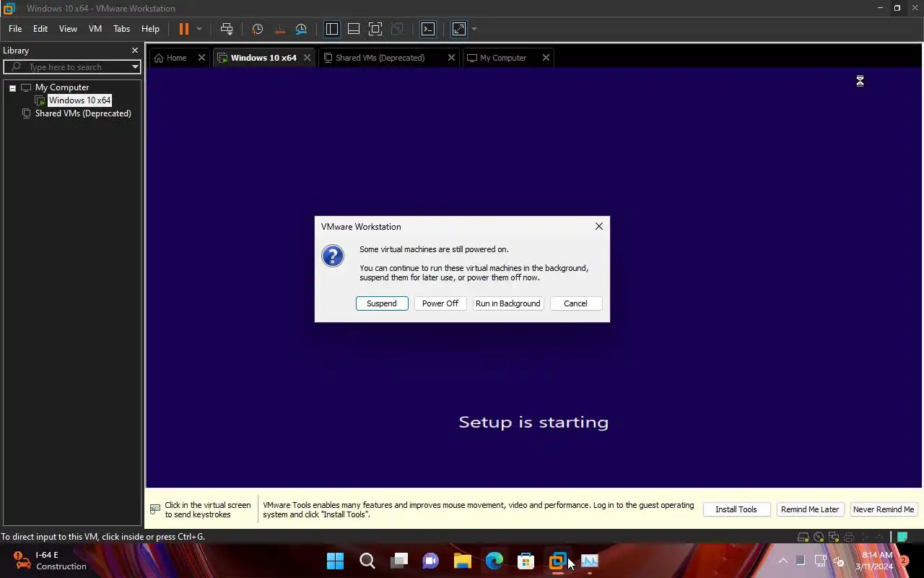The image size is (924, 578).
Task: Open the power options dropdown arrow
Action: point(199,29)
